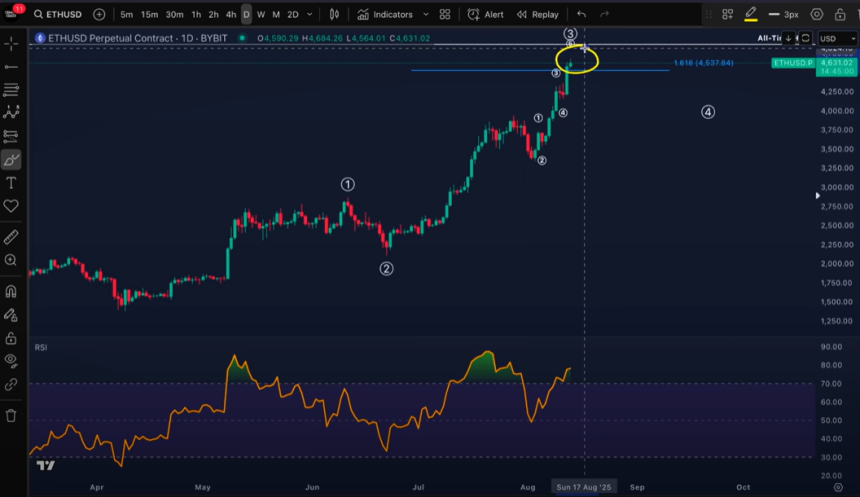Viewport: 860px width, 497px height.
Task: Open the USD currency dropdown
Action: pyautogui.click(x=829, y=38)
